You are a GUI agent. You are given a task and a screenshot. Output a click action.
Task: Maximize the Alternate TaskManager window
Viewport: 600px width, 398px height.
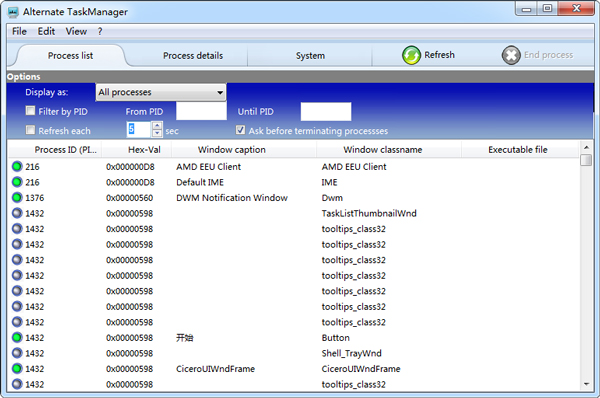pos(548,8)
